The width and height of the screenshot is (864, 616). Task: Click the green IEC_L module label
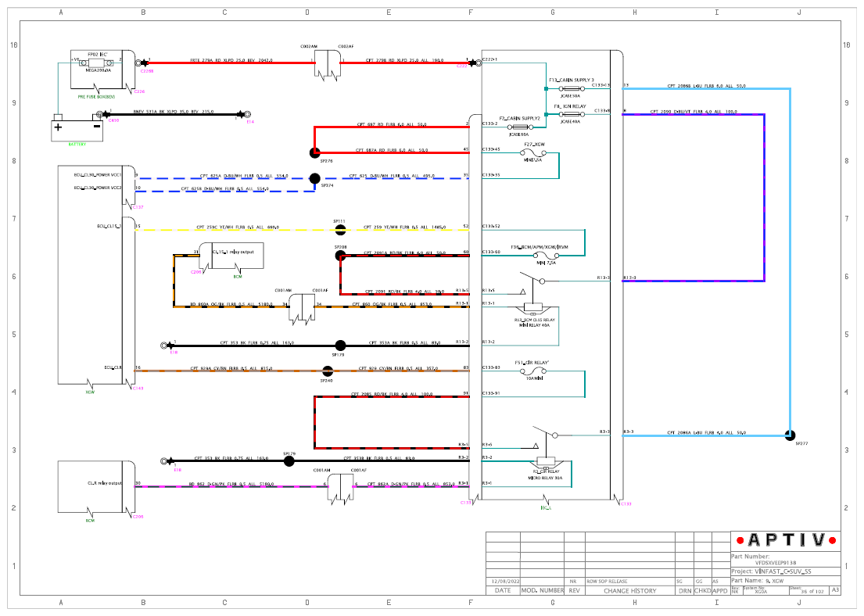[x=546, y=507]
